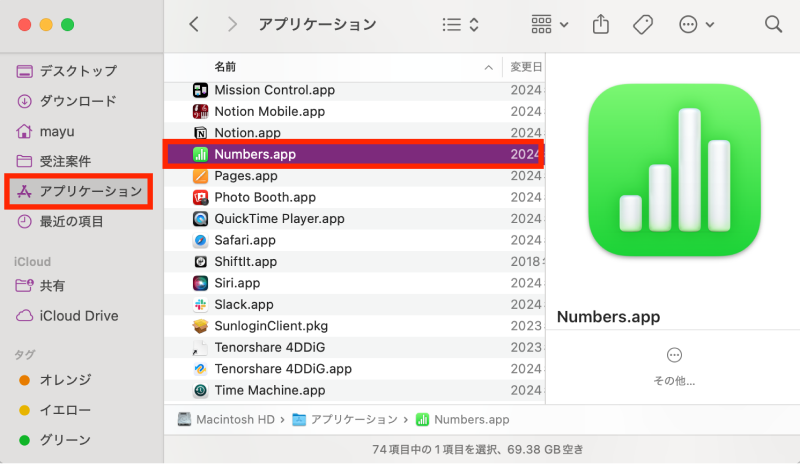
Task: Click the Slack.app icon
Action: coord(201,305)
